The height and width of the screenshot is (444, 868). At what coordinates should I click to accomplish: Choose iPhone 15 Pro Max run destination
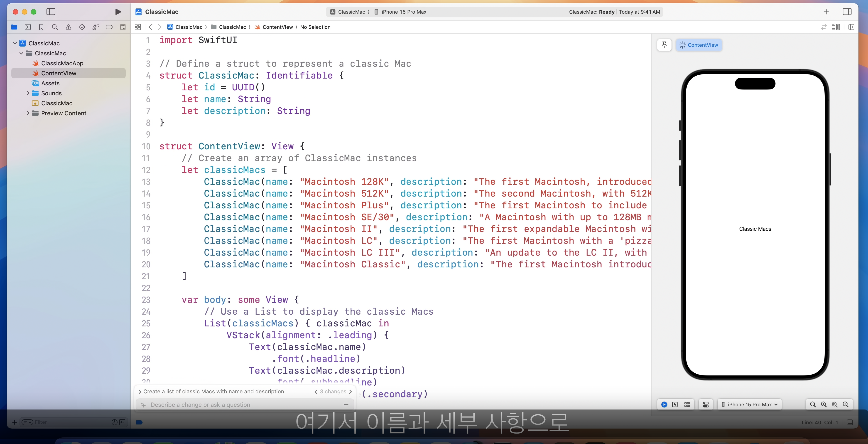[x=400, y=12]
